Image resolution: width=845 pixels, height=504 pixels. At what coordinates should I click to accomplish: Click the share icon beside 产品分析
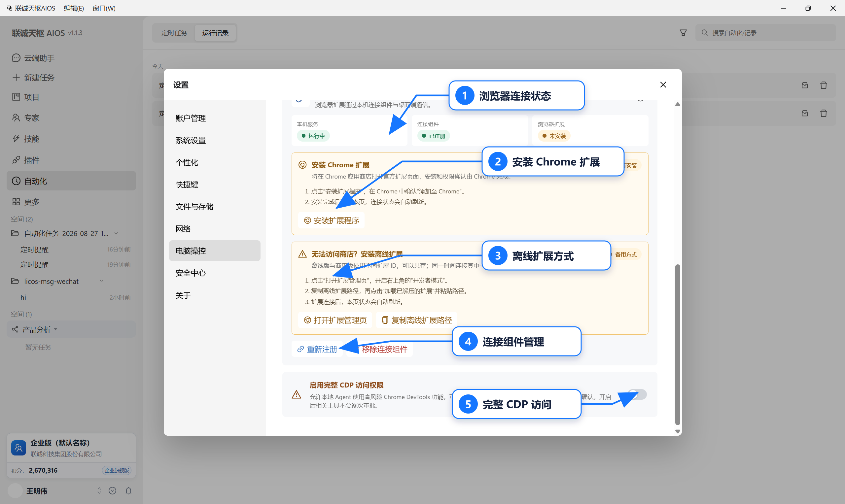pyautogui.click(x=15, y=329)
